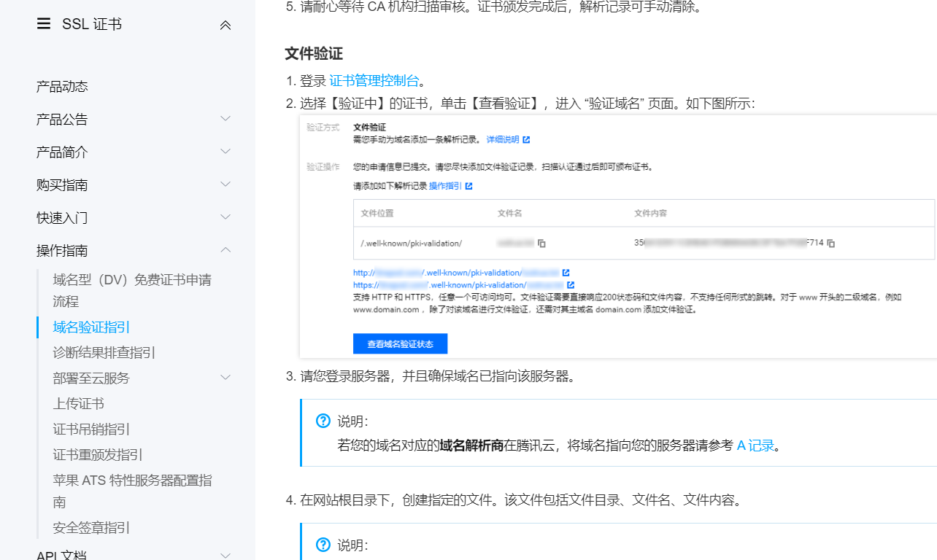Click the 查看域名验证状态 blue button
The width and height of the screenshot is (937, 560).
pyautogui.click(x=400, y=343)
